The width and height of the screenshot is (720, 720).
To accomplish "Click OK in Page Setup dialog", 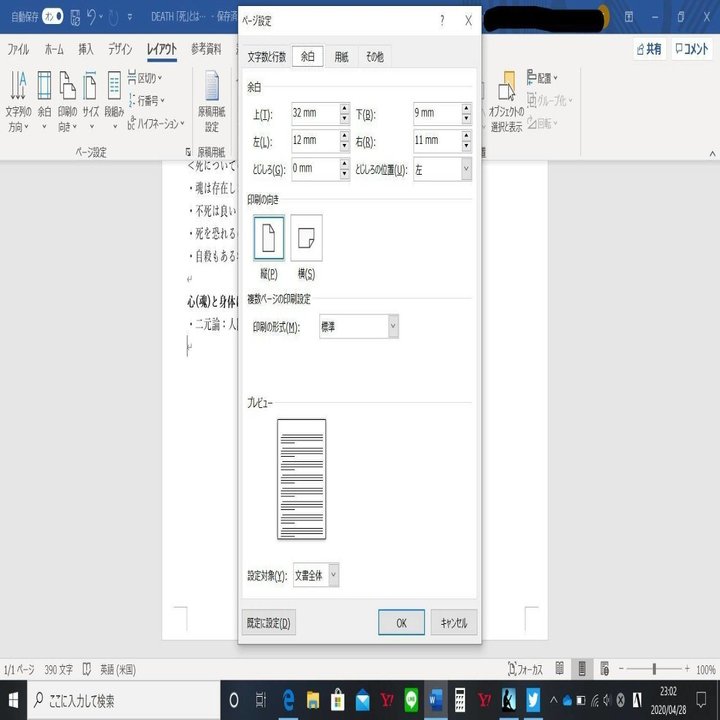I will click(x=401, y=623).
